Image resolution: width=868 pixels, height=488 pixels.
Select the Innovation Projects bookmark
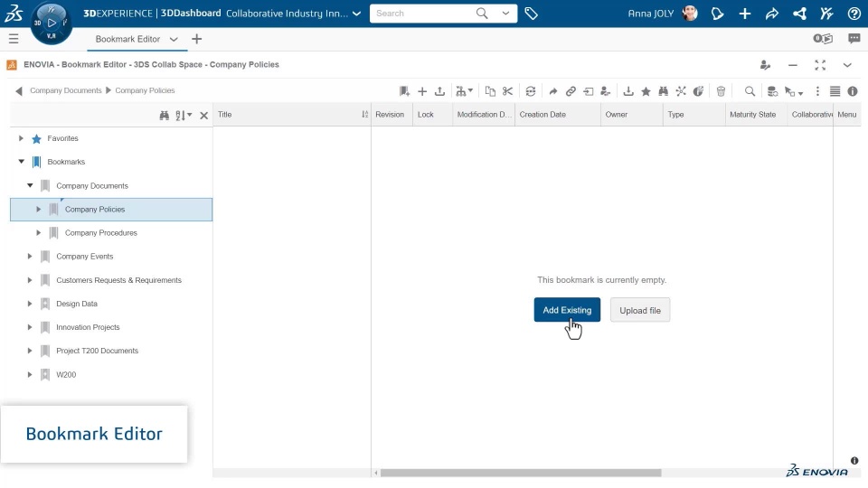(x=88, y=327)
